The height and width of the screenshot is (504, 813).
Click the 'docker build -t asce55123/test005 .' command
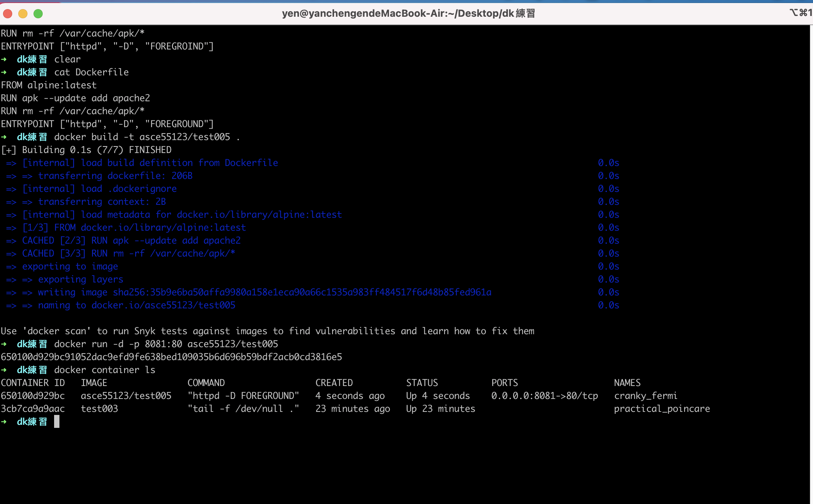tap(147, 137)
